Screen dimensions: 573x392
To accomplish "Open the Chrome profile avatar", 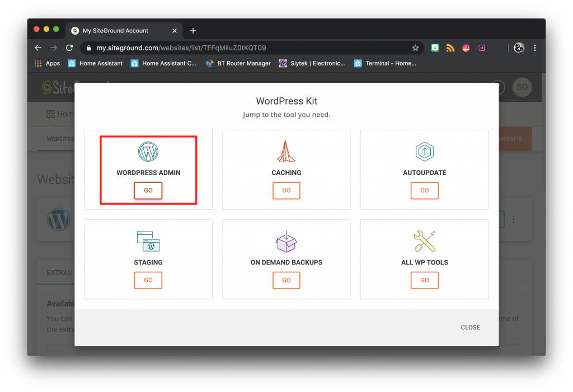I will point(519,48).
